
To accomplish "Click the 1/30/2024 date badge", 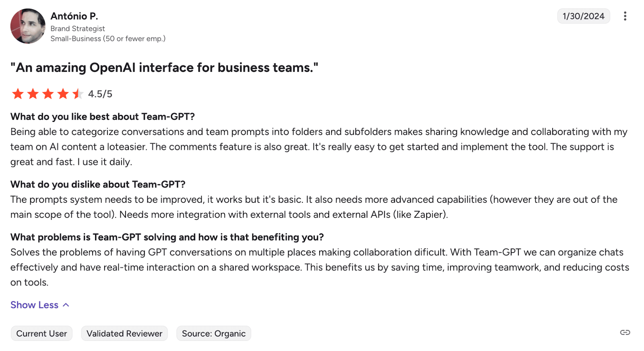I will pos(584,16).
